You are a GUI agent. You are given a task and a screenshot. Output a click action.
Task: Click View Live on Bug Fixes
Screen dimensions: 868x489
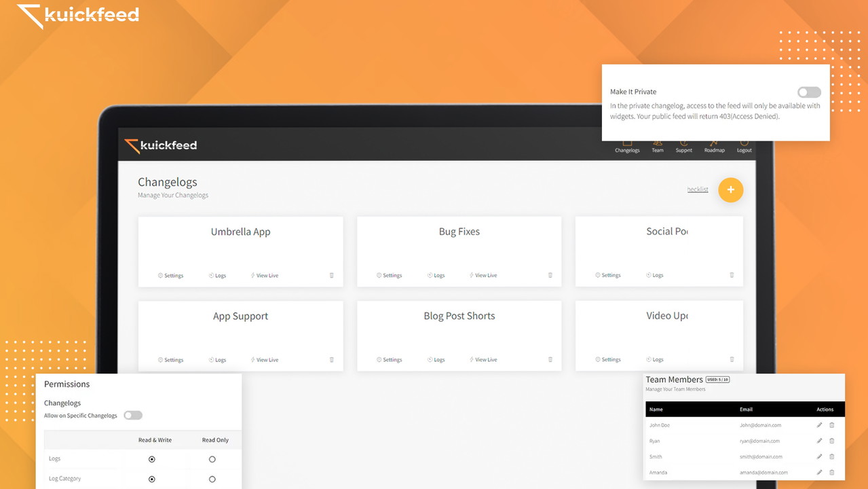click(483, 275)
